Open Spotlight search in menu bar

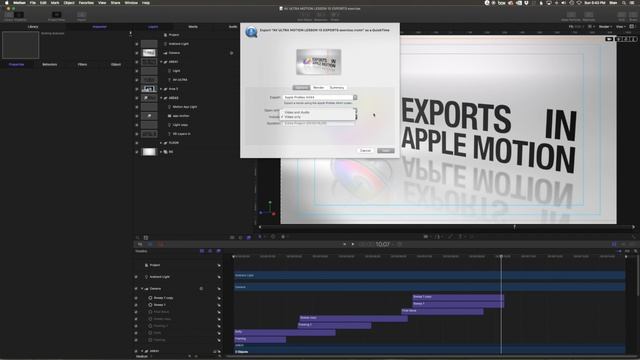624,2
